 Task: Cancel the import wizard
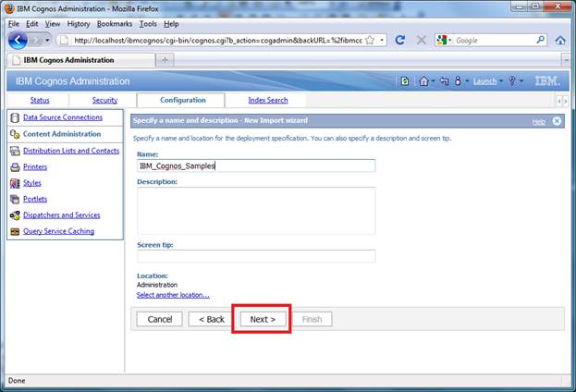tap(159, 319)
